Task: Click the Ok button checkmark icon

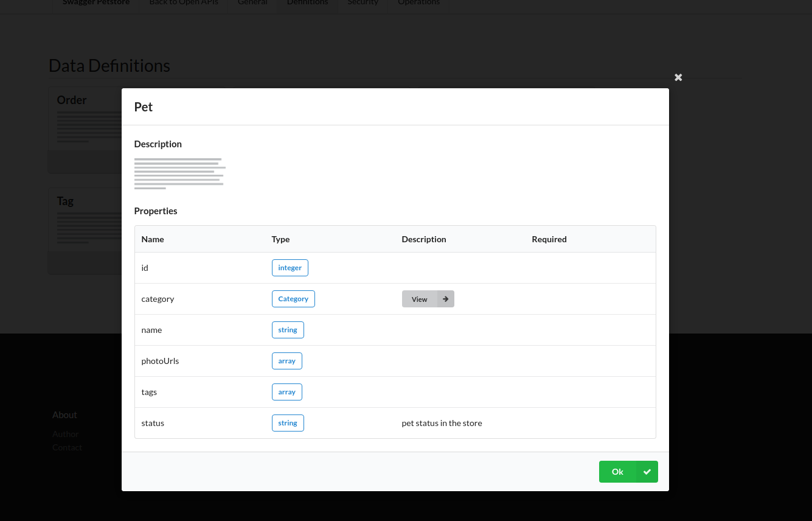Action: (x=647, y=472)
